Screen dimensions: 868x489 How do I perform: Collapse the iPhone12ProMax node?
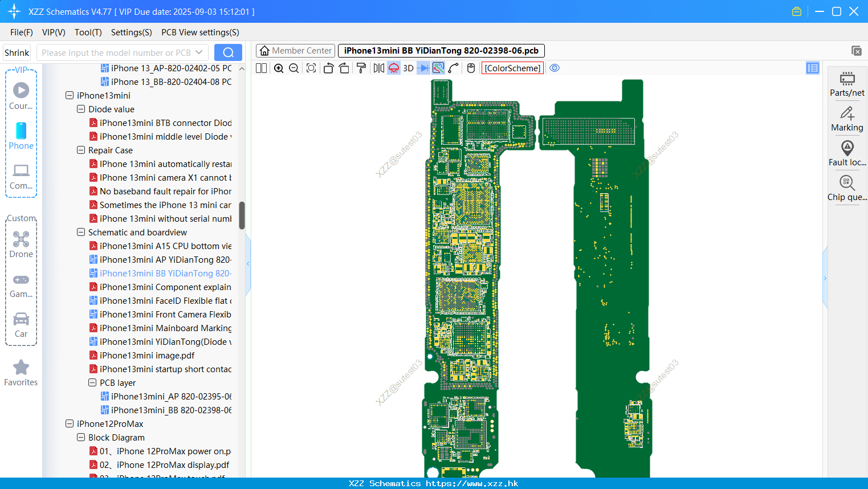click(70, 423)
